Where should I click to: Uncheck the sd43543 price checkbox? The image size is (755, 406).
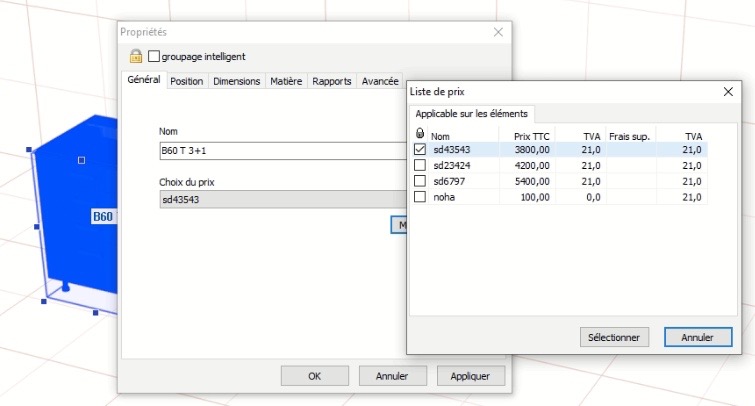click(x=420, y=150)
